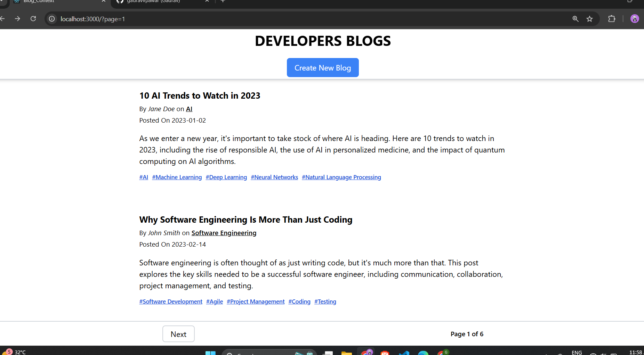Screen dimensions: 644x355
Task: Open the #Agile tag link
Action: (x=214, y=302)
